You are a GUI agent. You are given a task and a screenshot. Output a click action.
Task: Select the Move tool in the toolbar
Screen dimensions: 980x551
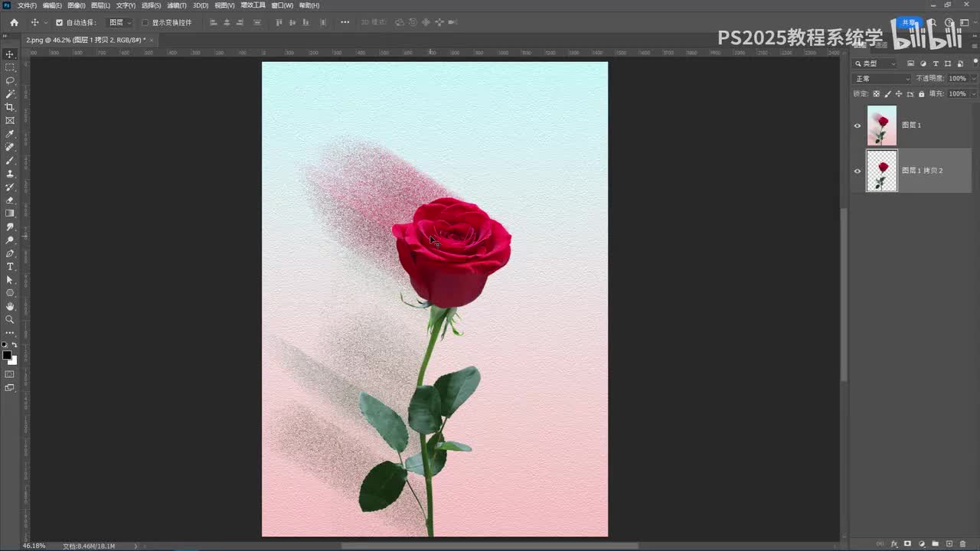[10, 54]
